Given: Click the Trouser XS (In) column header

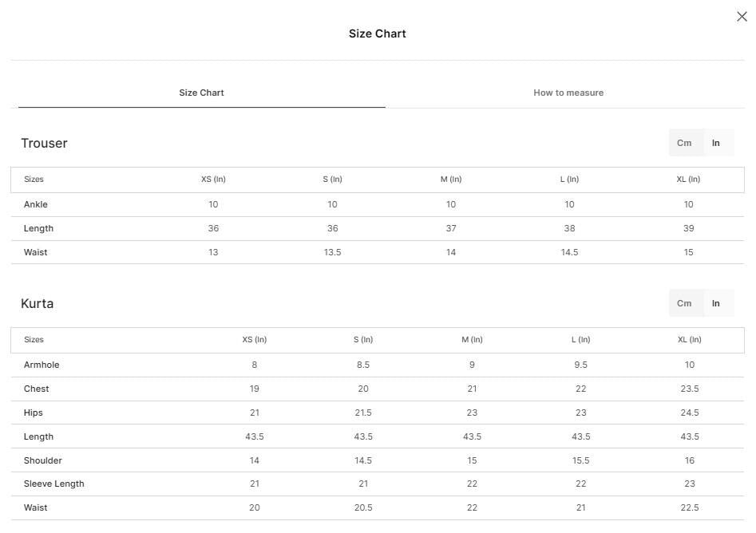Looking at the screenshot, I should point(213,179).
